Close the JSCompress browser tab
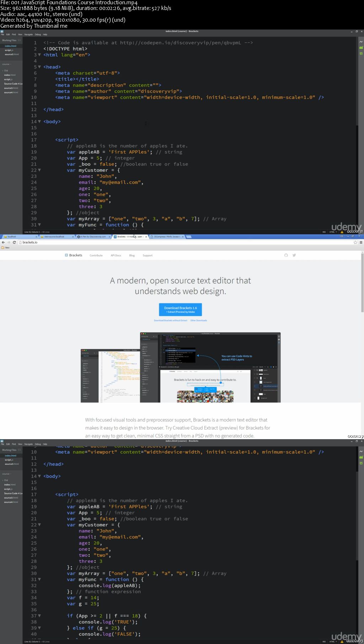364x644 pixels. point(183,236)
